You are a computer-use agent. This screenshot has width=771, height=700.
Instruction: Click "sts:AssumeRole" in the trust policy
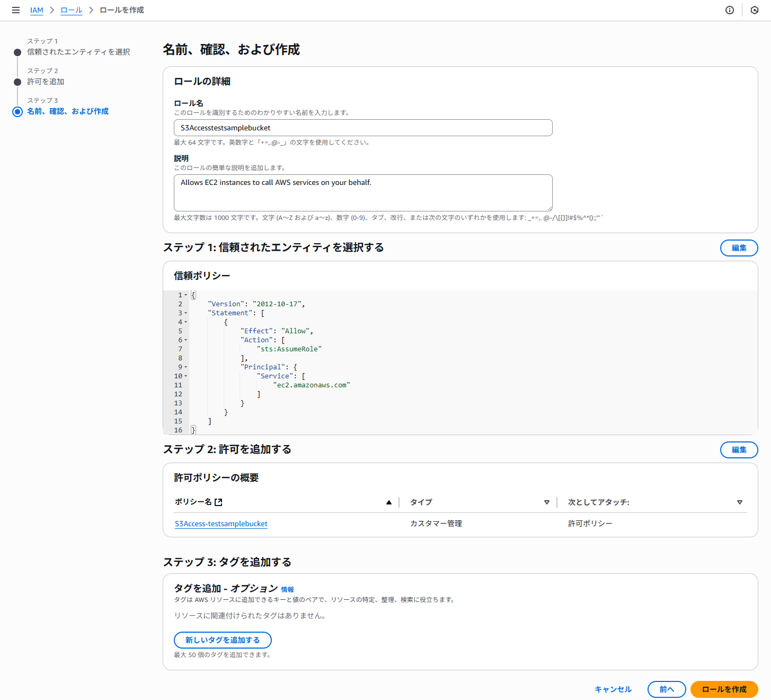pyautogui.click(x=289, y=349)
